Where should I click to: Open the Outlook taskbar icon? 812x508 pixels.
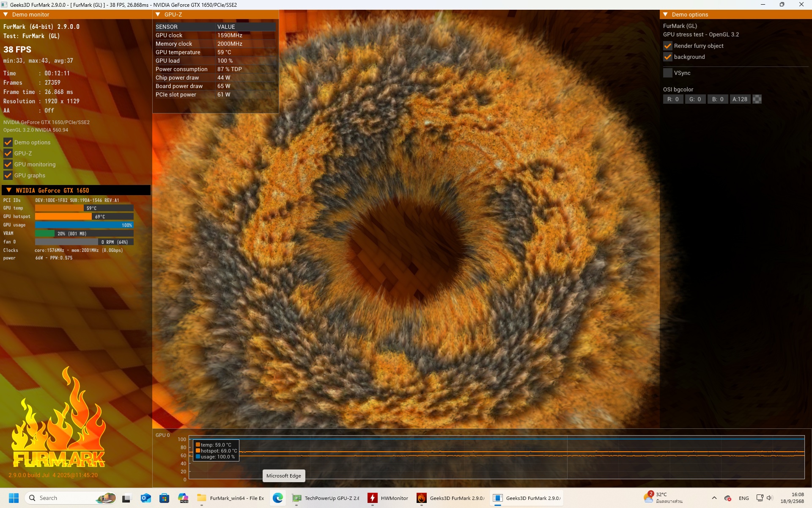coord(146,498)
